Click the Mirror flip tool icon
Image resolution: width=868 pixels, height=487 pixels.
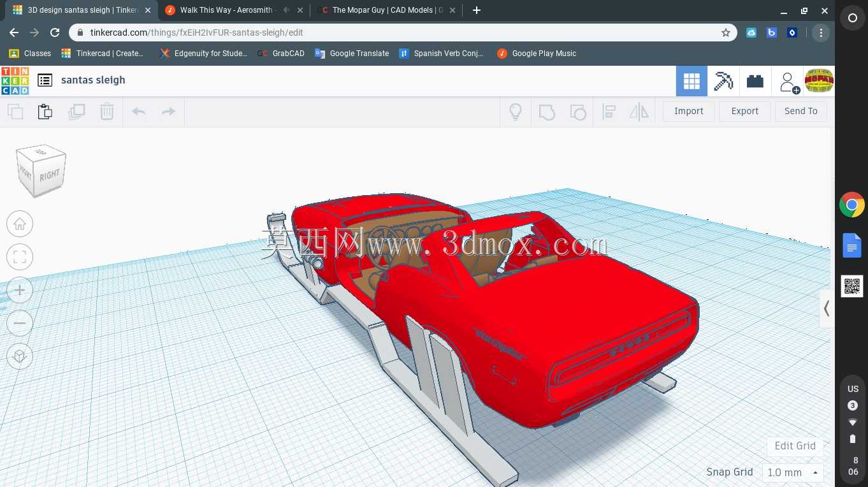coord(639,112)
